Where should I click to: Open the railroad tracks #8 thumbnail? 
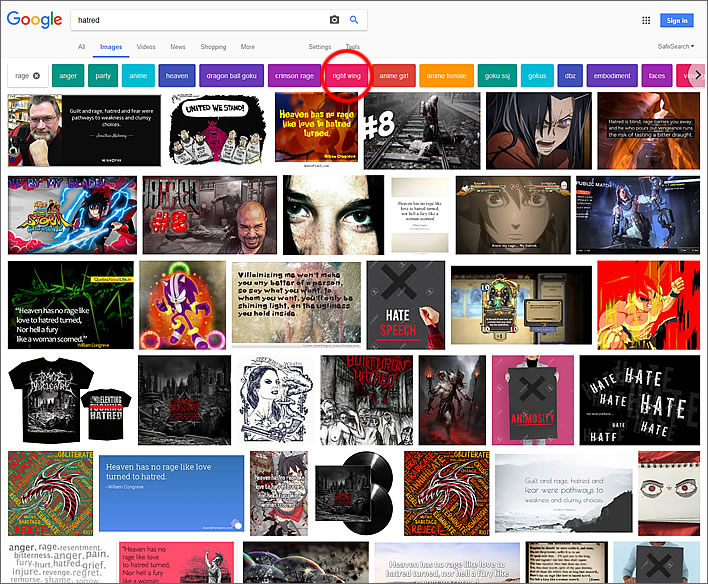422,131
